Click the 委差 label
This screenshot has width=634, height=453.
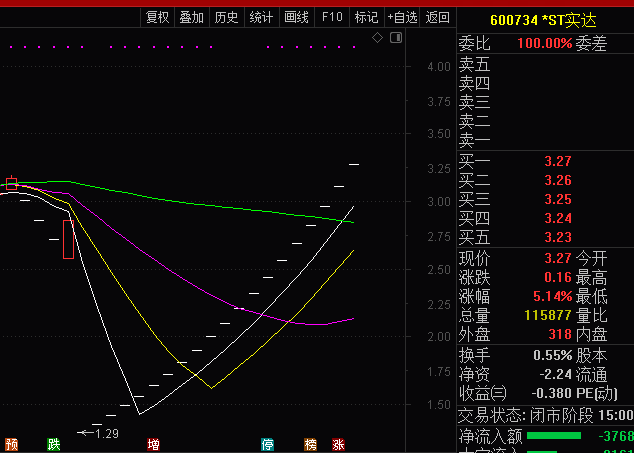pos(591,43)
